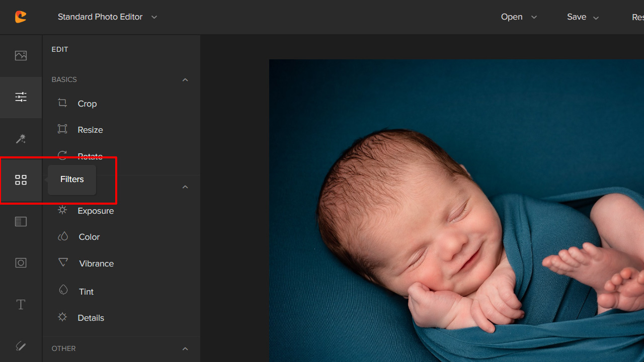Viewport: 644px width, 362px height.
Task: Collapse the Basics section chevron
Action: [185, 80]
